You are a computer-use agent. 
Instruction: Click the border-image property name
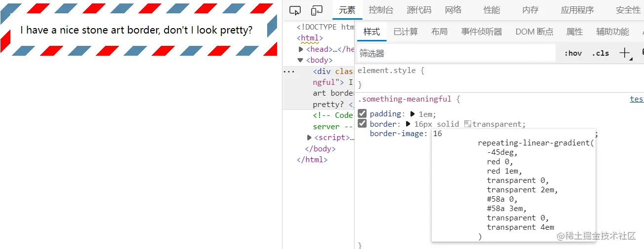point(397,134)
